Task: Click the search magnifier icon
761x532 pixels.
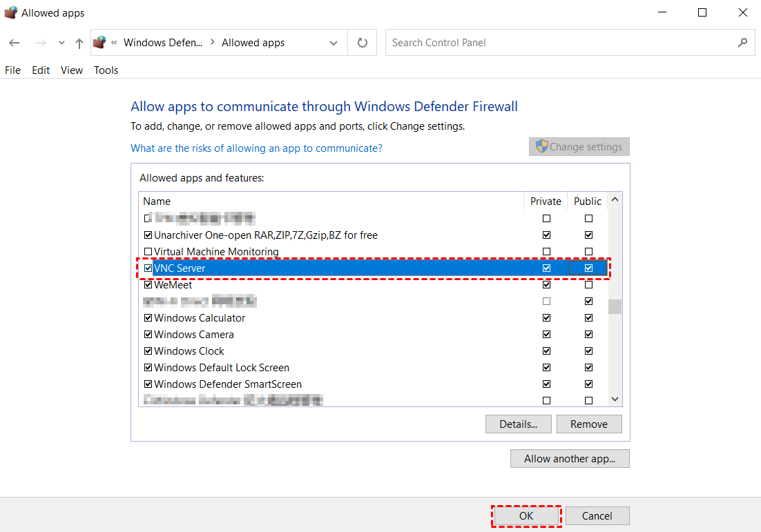Action: [742, 43]
